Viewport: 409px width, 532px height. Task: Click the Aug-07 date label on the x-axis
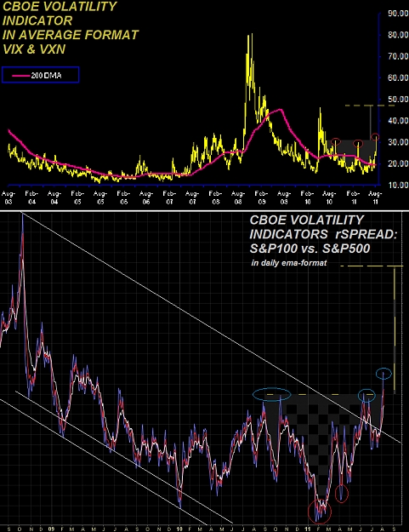192,197
